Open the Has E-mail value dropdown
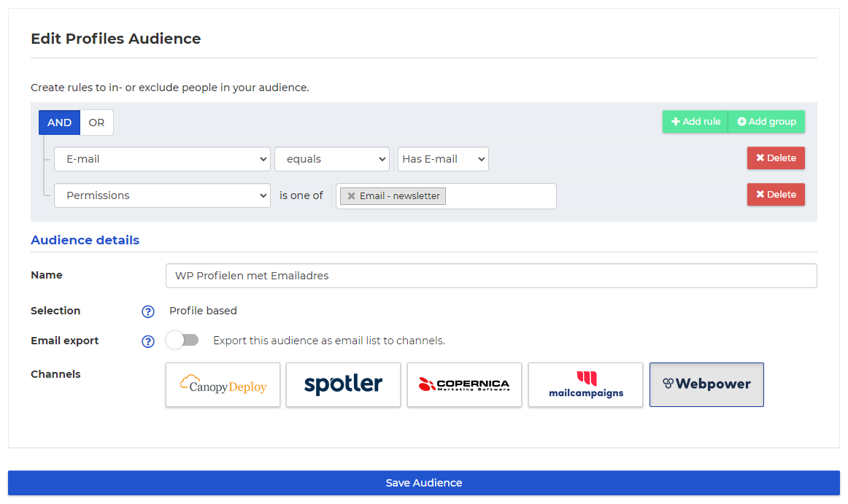Screen dimensions: 848x504 tap(443, 159)
